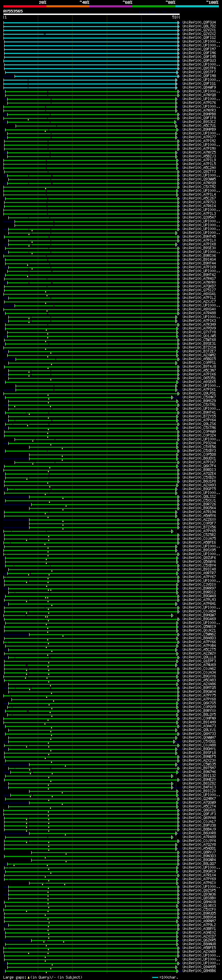Click the red ~20% identity color bar

click(25, 6)
